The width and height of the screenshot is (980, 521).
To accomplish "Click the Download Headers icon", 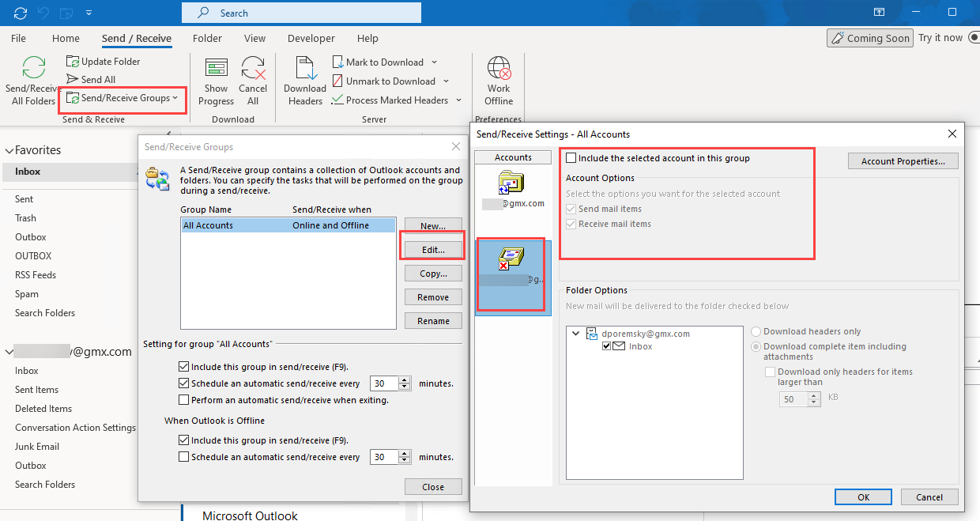I will [305, 68].
